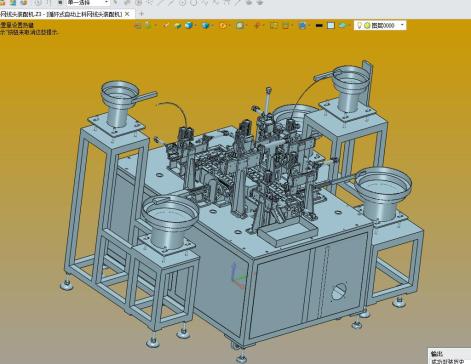Close the open assembly document tab
Screen dimensions: 471x364
point(127,14)
